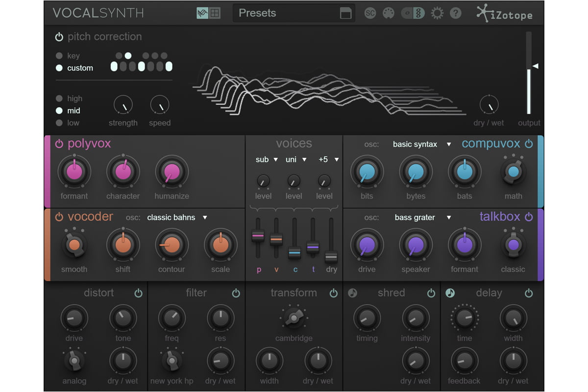Click the polyvox character knob

tap(123, 172)
